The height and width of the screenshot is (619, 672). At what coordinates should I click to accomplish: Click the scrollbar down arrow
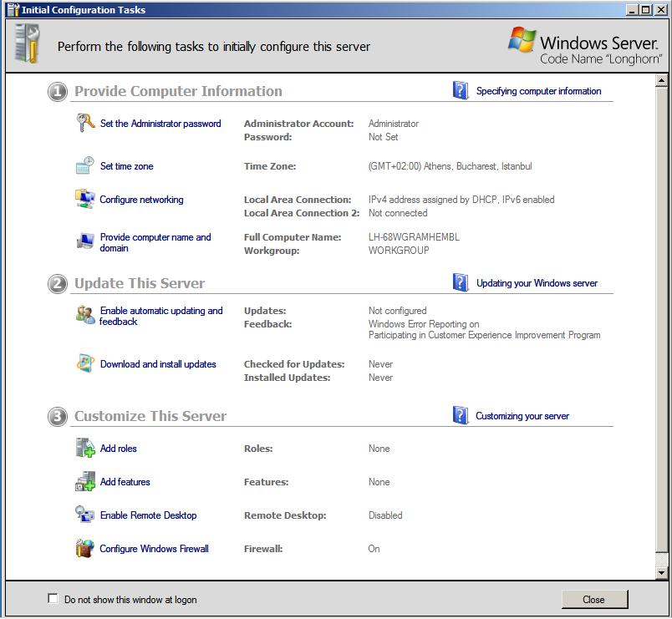pyautogui.click(x=661, y=572)
